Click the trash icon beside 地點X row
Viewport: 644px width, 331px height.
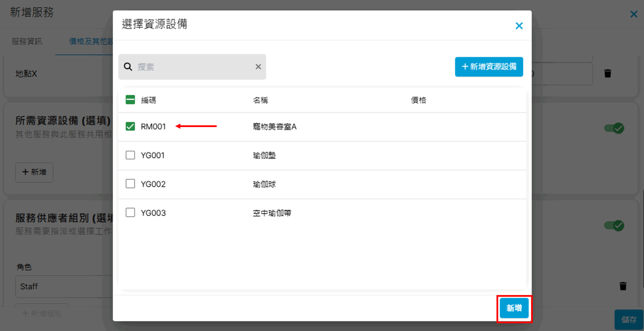pyautogui.click(x=608, y=73)
